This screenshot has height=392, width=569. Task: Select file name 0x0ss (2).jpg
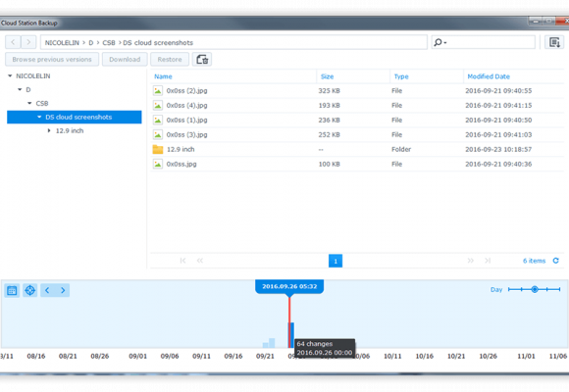186,91
